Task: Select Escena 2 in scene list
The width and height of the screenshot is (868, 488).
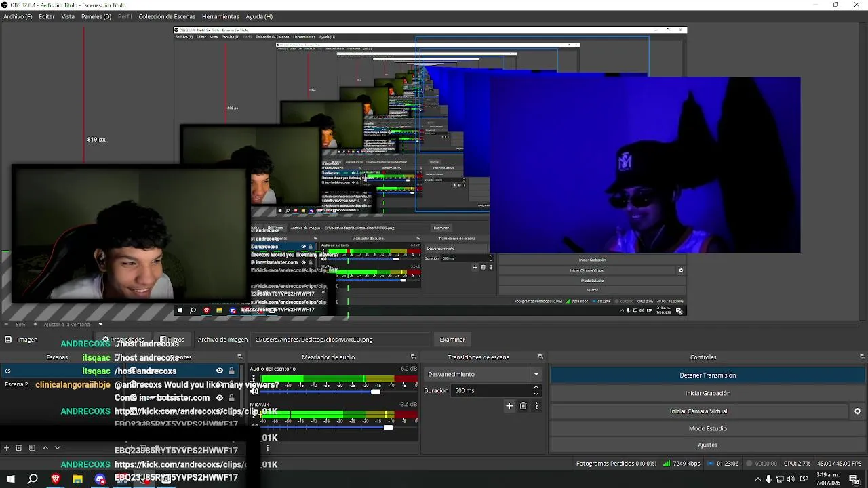Action: (17, 384)
